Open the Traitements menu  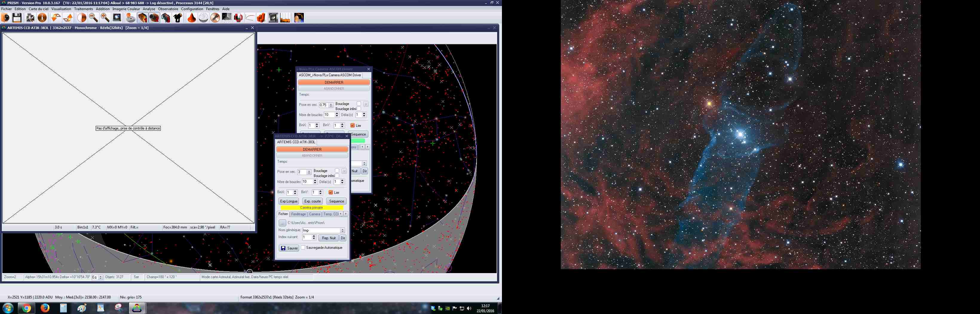tap(83, 9)
